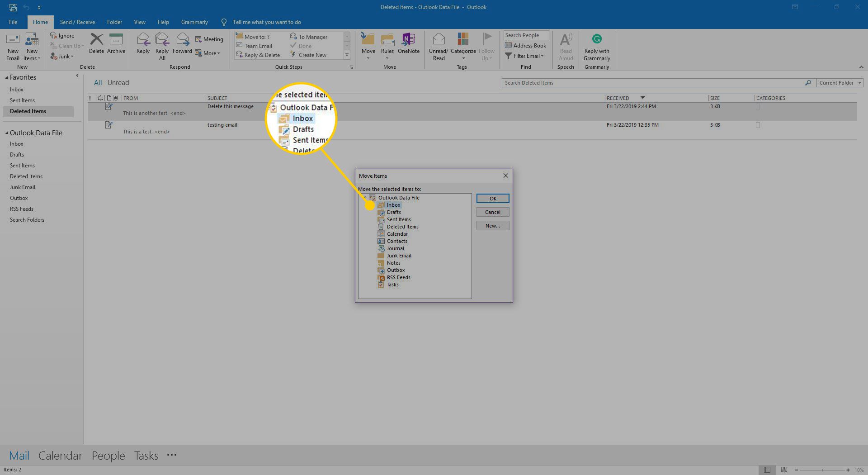Click the Reply icon
The height and width of the screenshot is (475, 868).
pos(143,39)
